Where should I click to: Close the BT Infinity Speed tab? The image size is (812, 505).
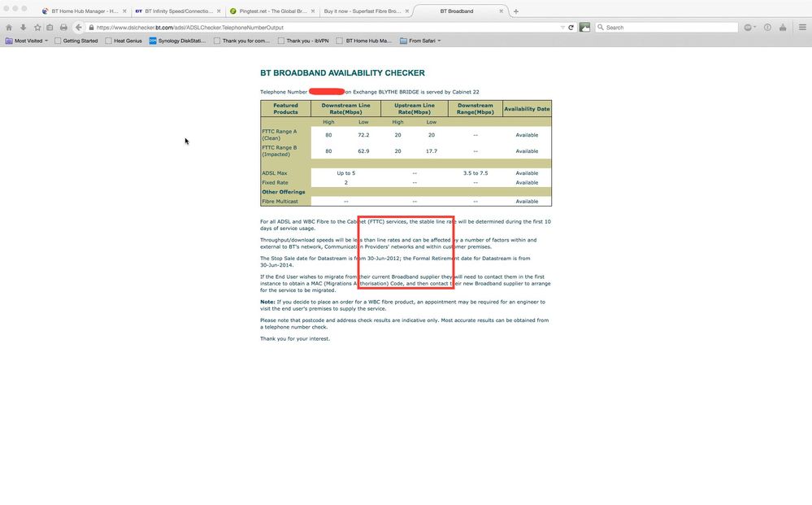point(219,11)
